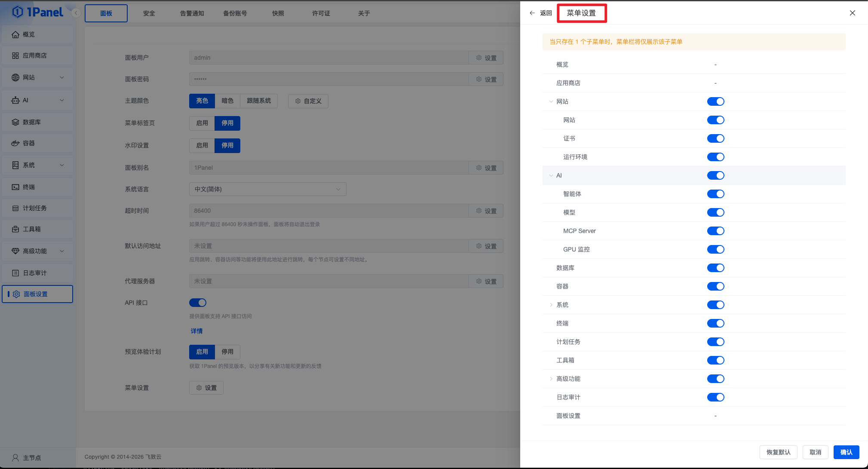Expand the 系统 row in menu settings
This screenshot has width=868, height=469.
click(551, 305)
